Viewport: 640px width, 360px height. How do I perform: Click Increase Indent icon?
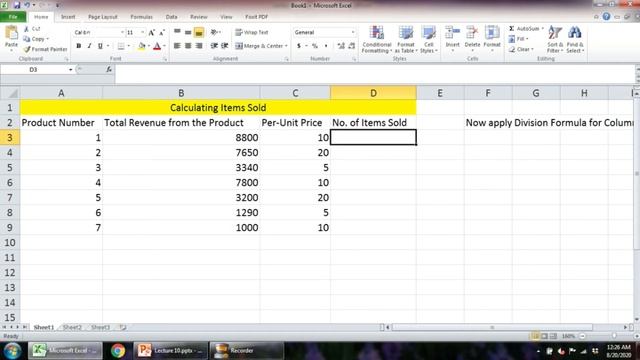(x=224, y=46)
